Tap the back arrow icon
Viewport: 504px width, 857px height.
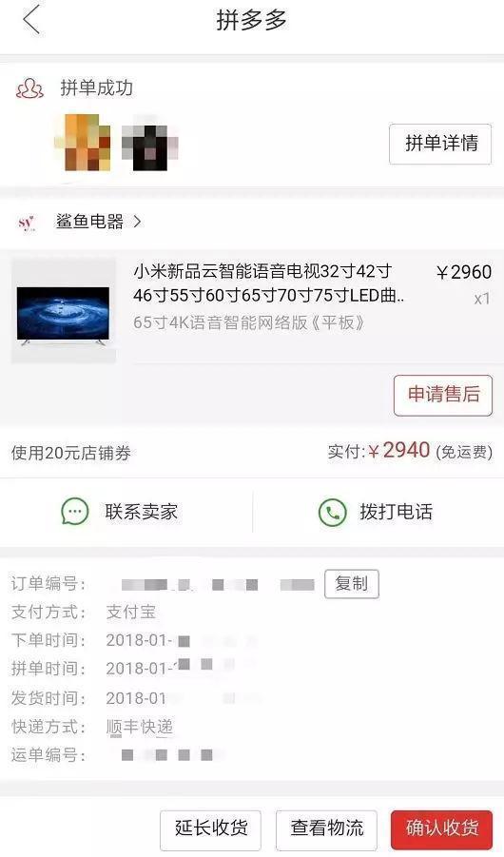point(31,20)
